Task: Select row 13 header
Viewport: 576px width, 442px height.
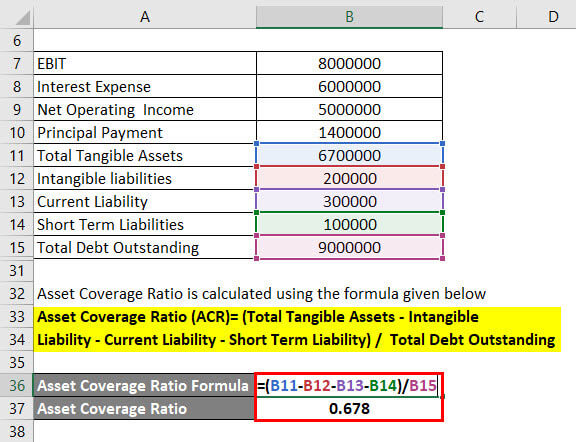Action: point(17,201)
